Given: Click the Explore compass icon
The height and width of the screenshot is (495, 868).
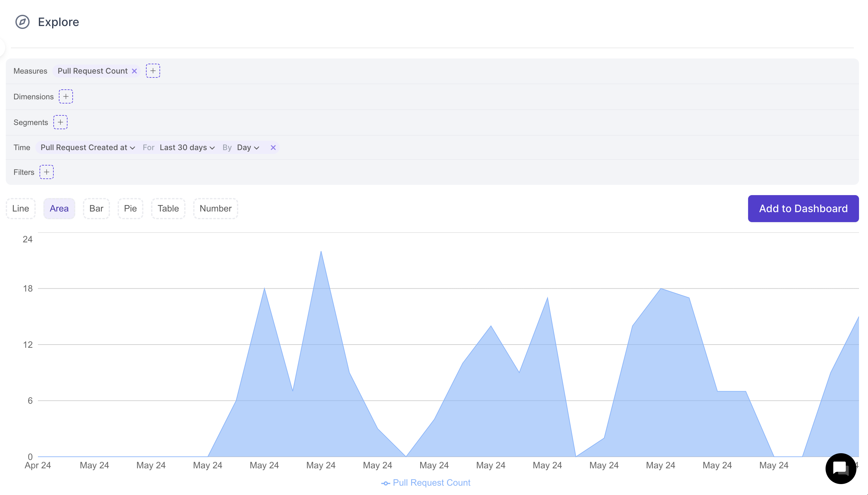Looking at the screenshot, I should (x=23, y=22).
